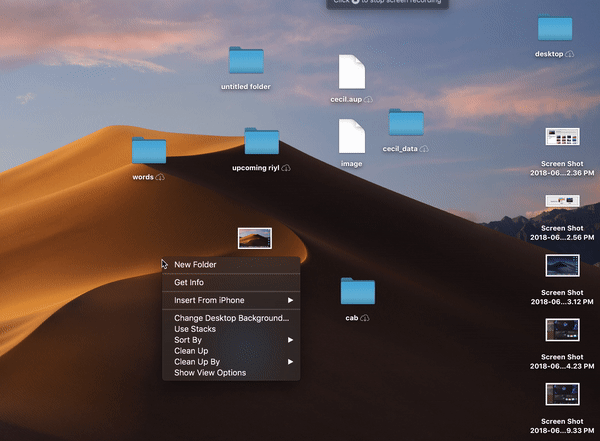Select the words folder
Viewport: 600px width, 441px height.
[148, 151]
